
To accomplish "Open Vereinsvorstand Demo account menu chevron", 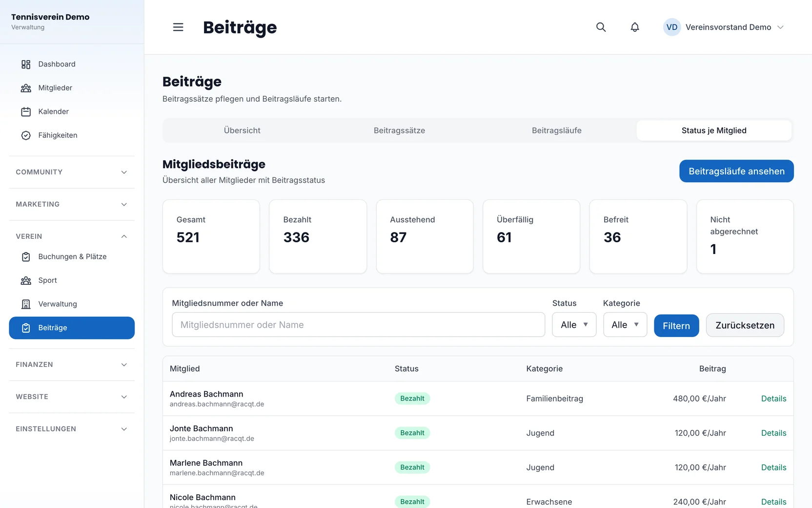I will [x=780, y=27].
